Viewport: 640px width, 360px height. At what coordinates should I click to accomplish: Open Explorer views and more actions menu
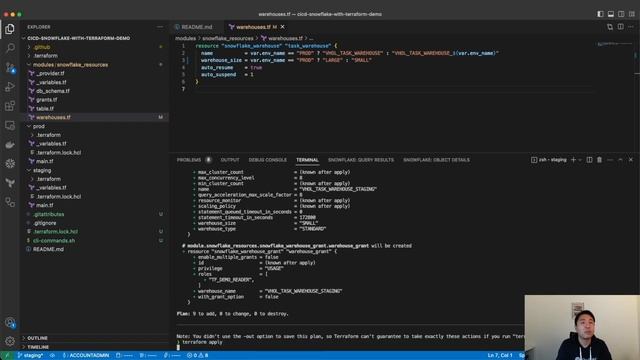pyautogui.click(x=160, y=27)
